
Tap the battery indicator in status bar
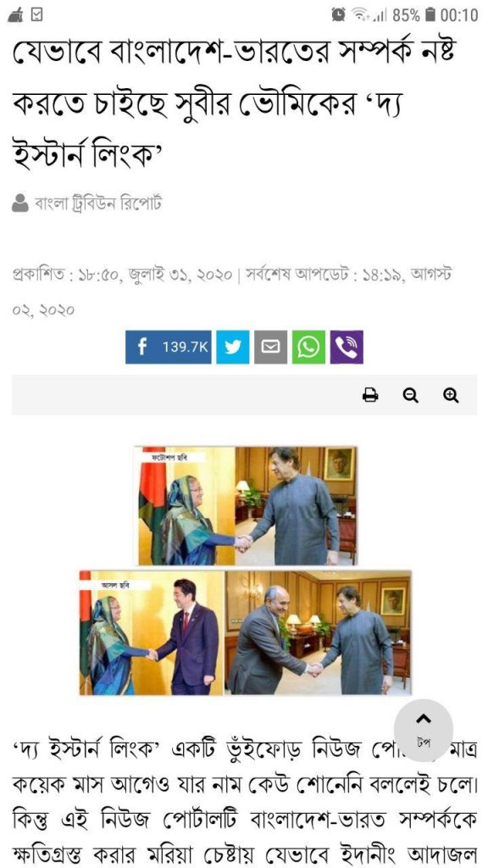coord(430,15)
